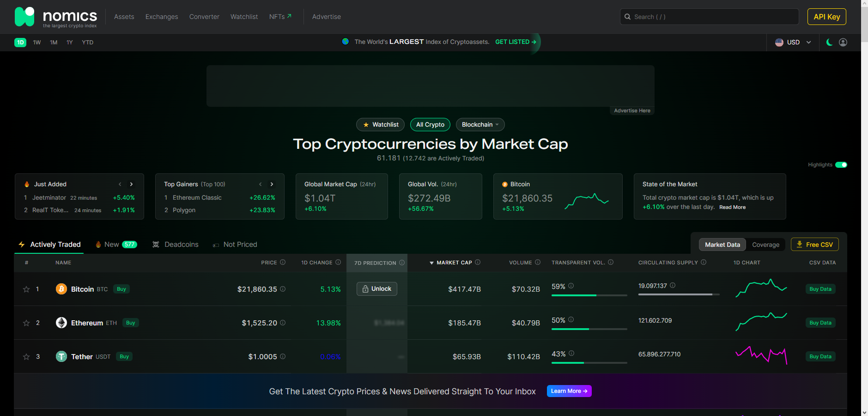Click the Tether coin logo
Image resolution: width=868 pixels, height=416 pixels.
[61, 356]
